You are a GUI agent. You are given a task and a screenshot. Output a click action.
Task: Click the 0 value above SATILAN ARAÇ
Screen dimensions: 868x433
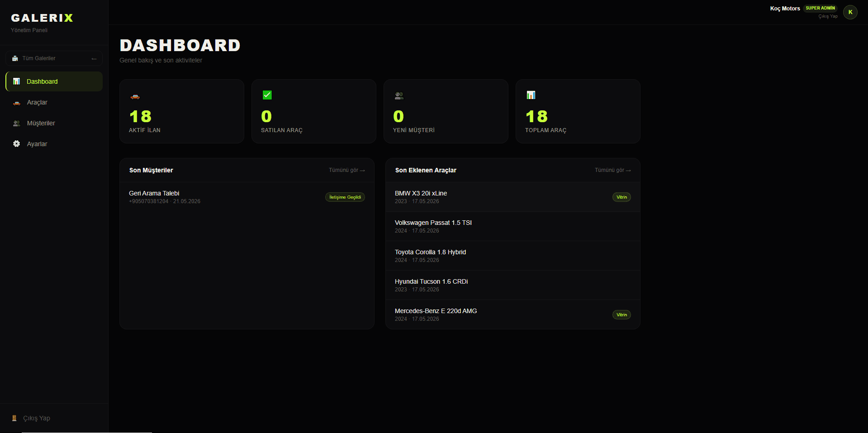[266, 116]
